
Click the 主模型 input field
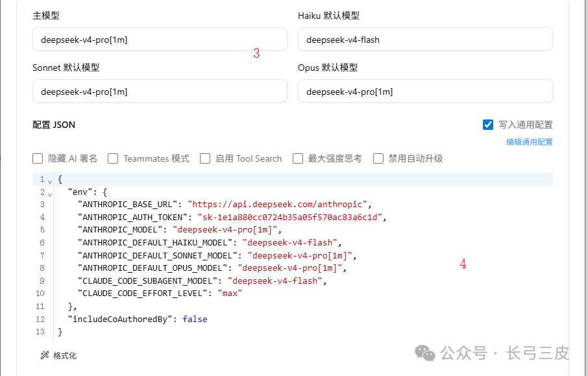[160, 40]
